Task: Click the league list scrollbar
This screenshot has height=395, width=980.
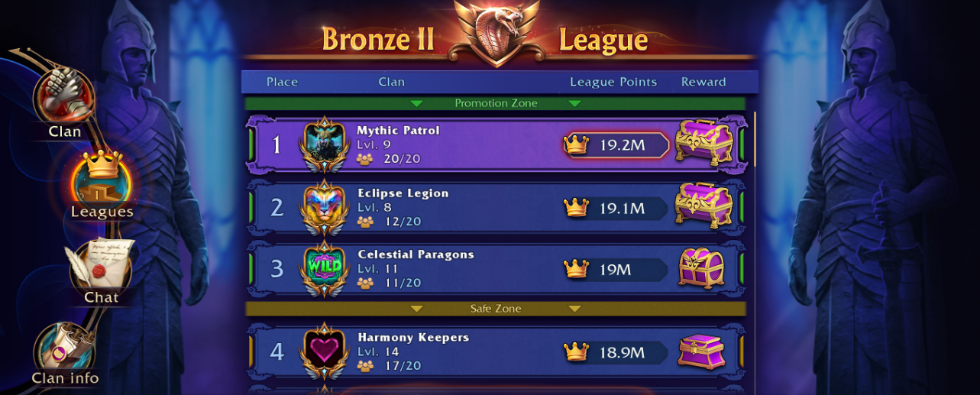Action: coord(754,138)
